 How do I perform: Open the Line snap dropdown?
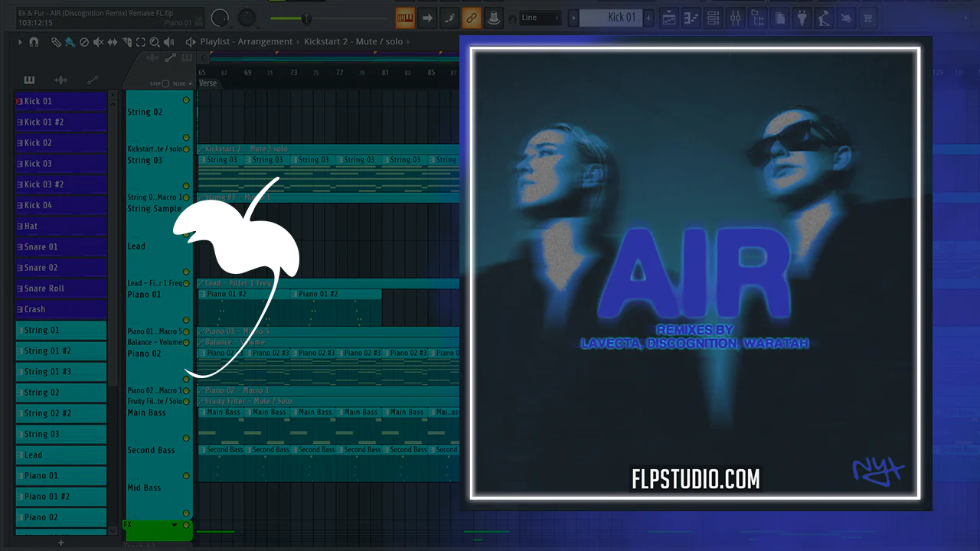click(x=540, y=18)
